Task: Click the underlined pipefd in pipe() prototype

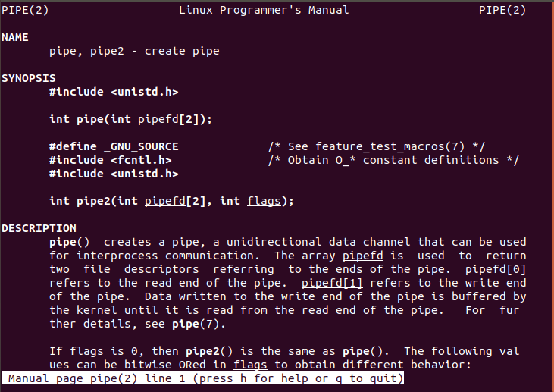Action: pyautogui.click(x=158, y=119)
